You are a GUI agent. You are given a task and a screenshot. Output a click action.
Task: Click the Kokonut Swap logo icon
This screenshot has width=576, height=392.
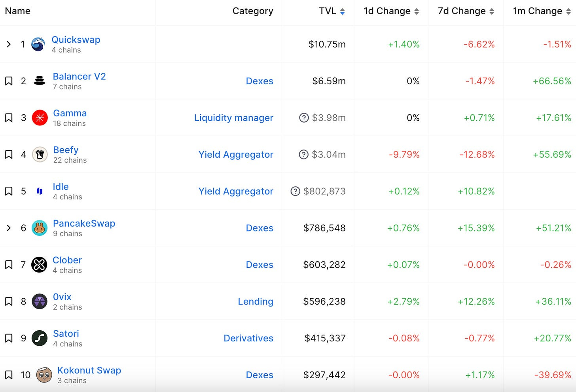(44, 375)
